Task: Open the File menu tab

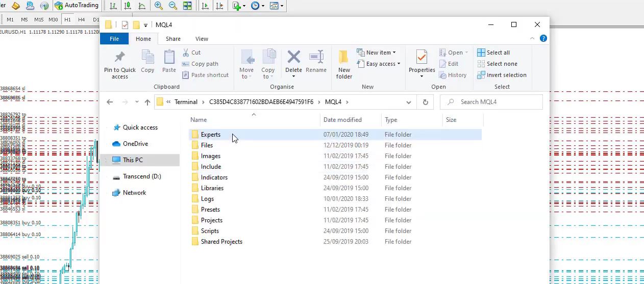Action: (x=114, y=39)
